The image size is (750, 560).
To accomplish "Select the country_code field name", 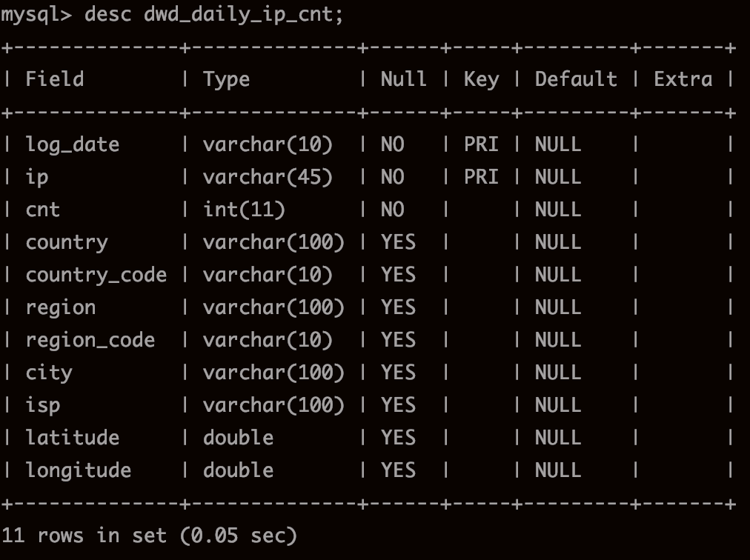I will pyautogui.click(x=96, y=276).
